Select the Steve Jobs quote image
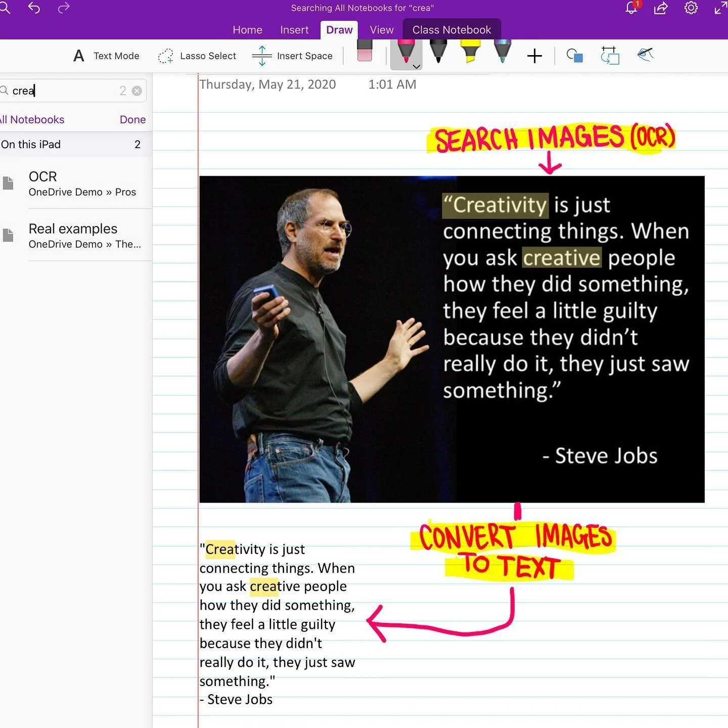This screenshot has width=728, height=728. 451,339
